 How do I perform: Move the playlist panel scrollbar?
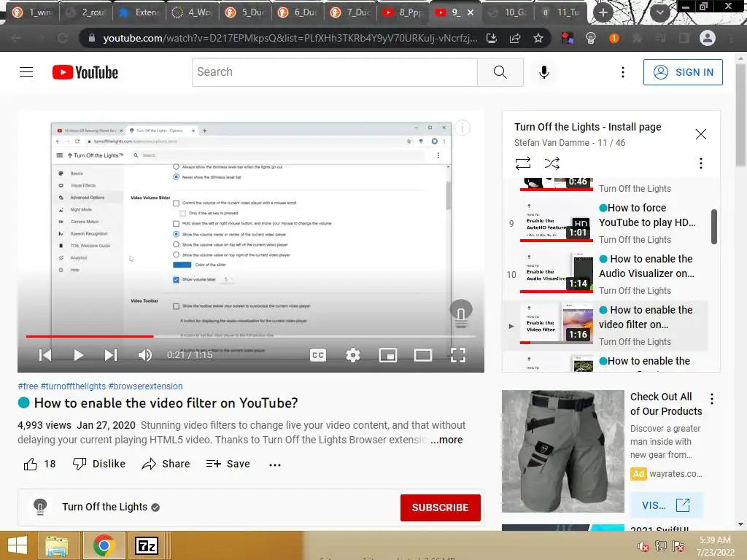(x=713, y=227)
